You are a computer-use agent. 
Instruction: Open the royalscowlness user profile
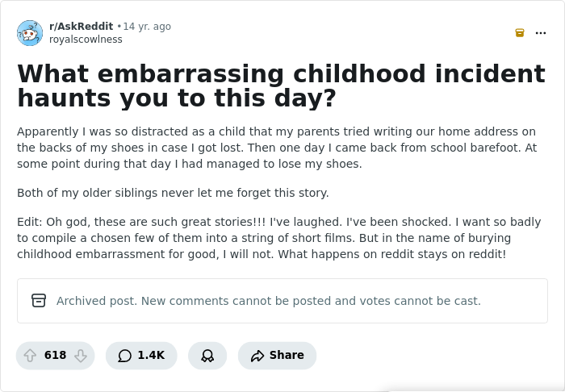tap(86, 40)
